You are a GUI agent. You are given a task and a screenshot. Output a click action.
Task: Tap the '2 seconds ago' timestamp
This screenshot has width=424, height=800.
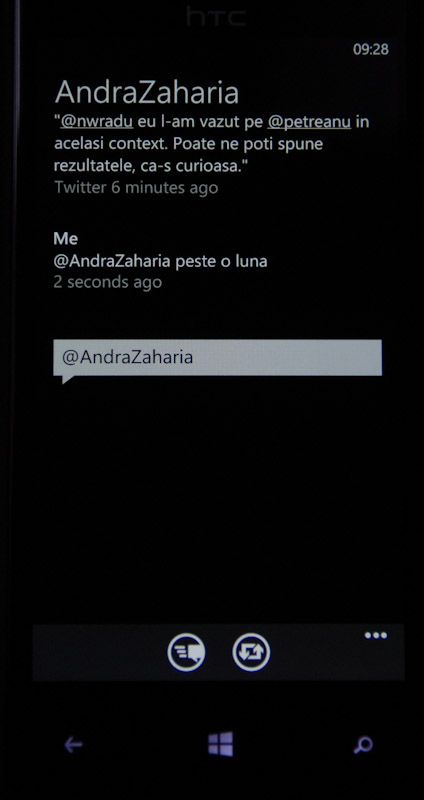click(108, 282)
